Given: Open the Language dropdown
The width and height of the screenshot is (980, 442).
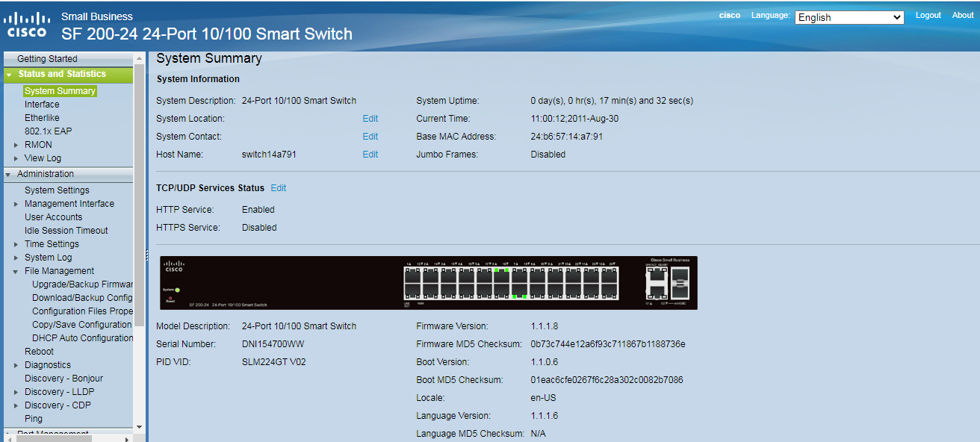Looking at the screenshot, I should (x=849, y=17).
